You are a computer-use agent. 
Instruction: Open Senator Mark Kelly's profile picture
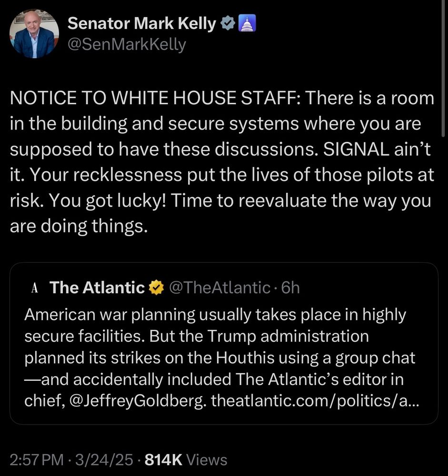tap(34, 33)
